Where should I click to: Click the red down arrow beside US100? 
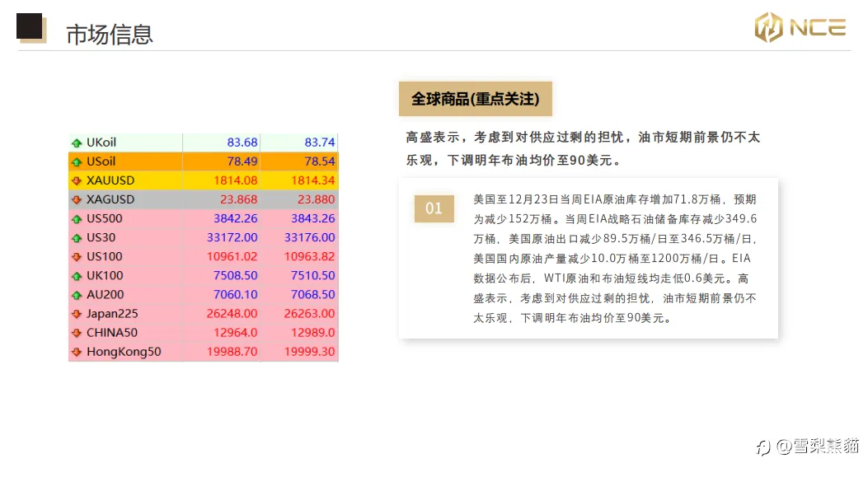[77, 257]
